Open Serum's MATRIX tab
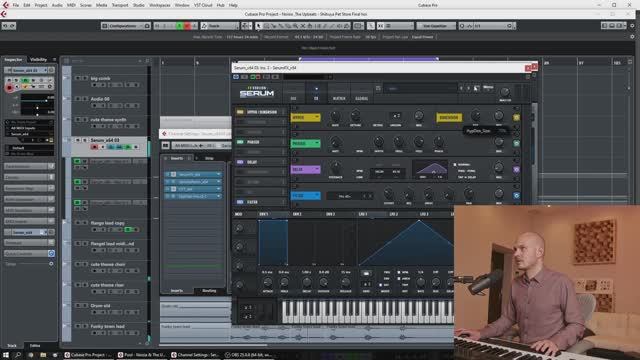This screenshot has width=640, height=360. pos(339,98)
